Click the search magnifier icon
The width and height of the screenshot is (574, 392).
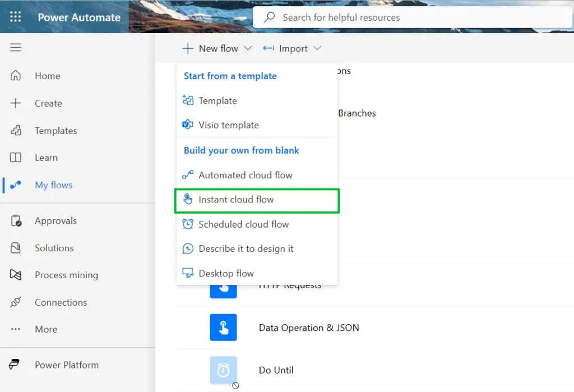[270, 17]
